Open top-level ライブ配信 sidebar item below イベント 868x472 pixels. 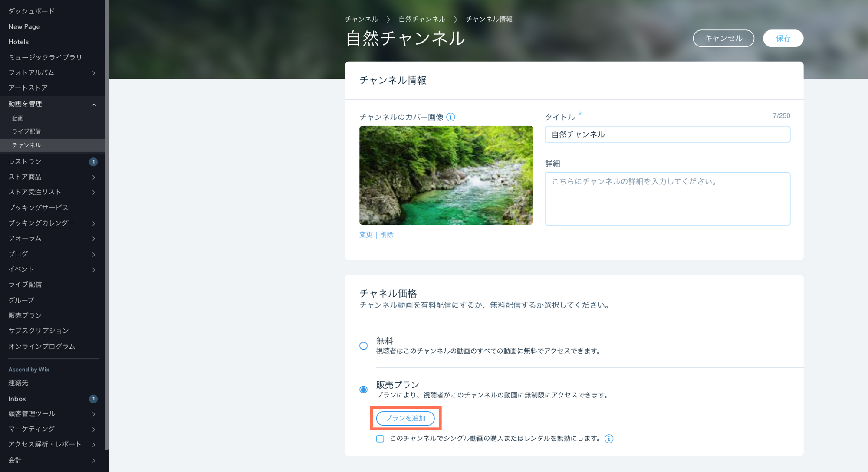25,285
